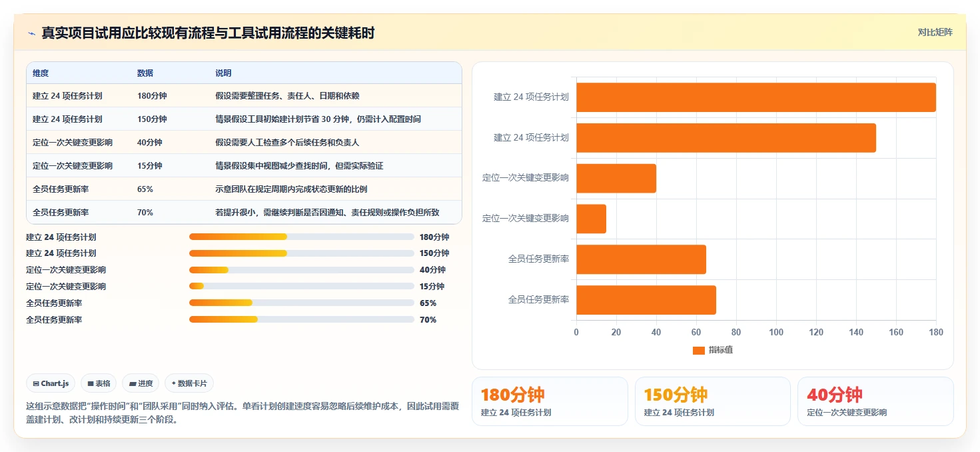Click the progress bar labeled 180分钟

(x=302, y=237)
